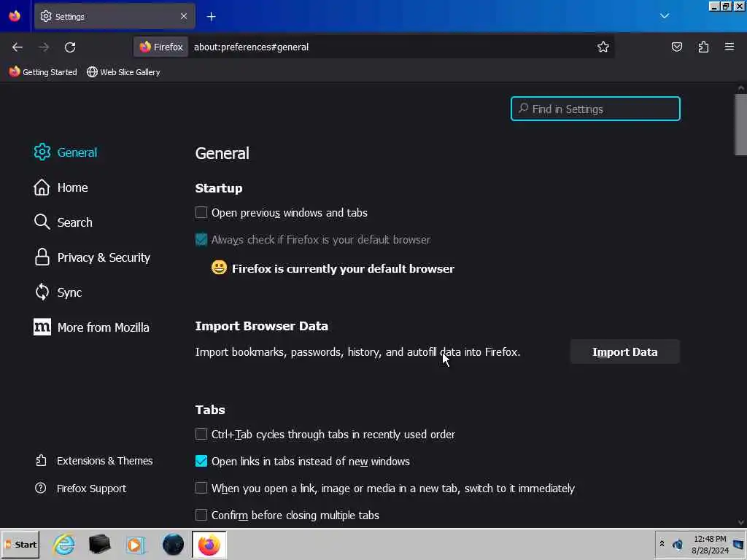The image size is (747, 560).
Task: Enable Ctrl+Tab recently used order
Action: click(x=201, y=435)
